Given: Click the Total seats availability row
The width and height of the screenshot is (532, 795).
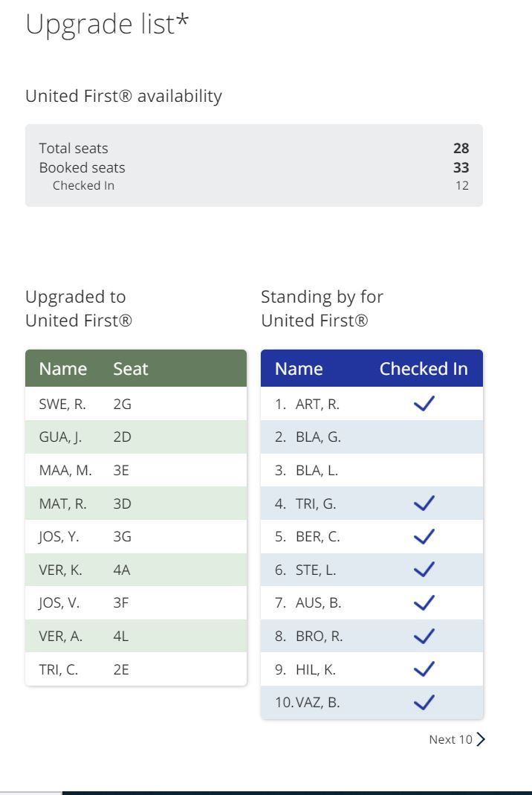Looking at the screenshot, I should point(253,149).
